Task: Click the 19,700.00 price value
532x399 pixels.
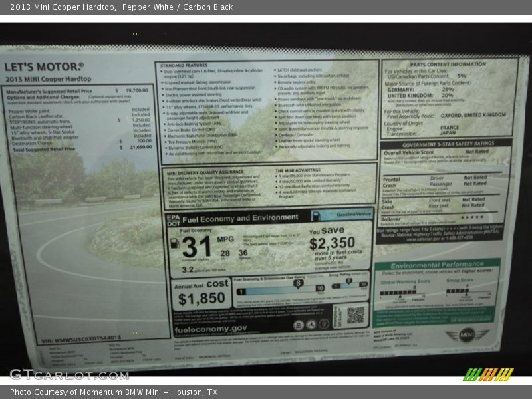Action: coord(137,90)
